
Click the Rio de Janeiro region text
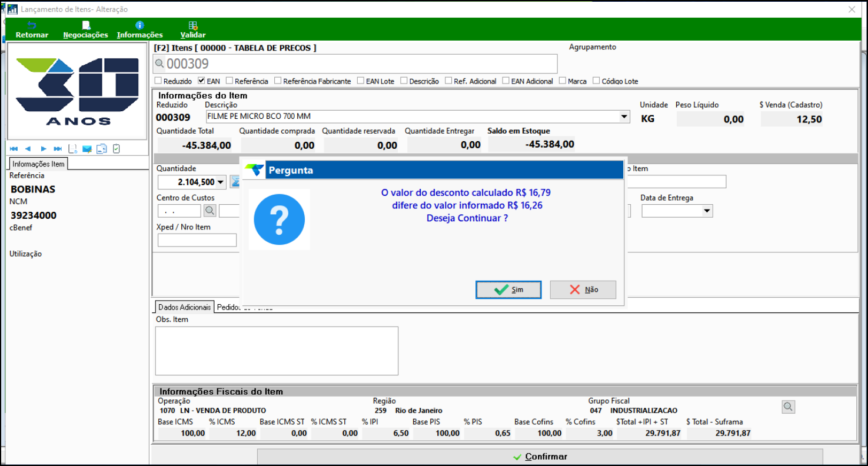pos(418,411)
